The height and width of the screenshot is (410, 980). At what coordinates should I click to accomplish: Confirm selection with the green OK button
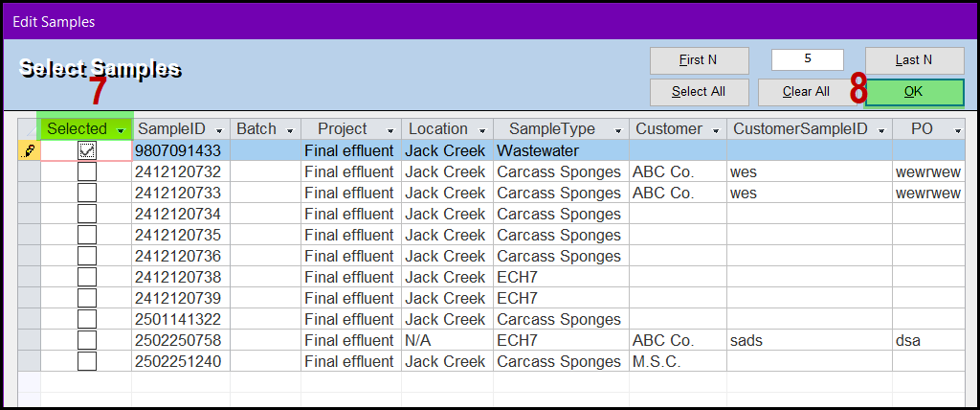914,92
